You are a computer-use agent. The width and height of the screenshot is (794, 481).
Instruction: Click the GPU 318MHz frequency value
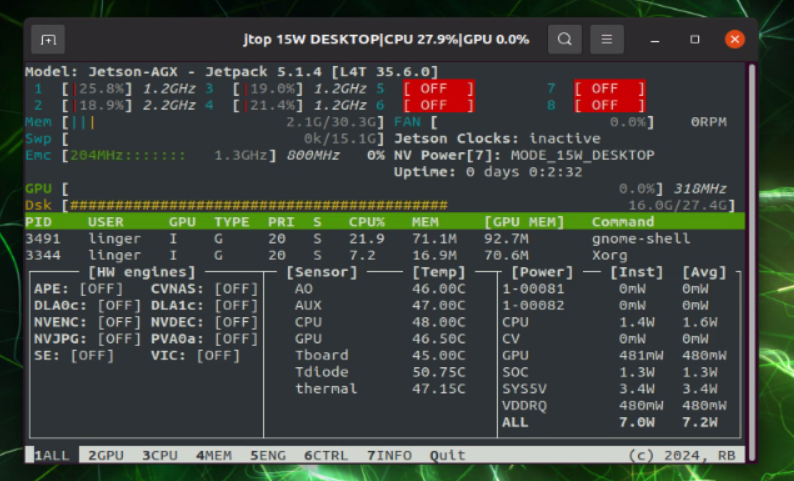[x=699, y=189]
